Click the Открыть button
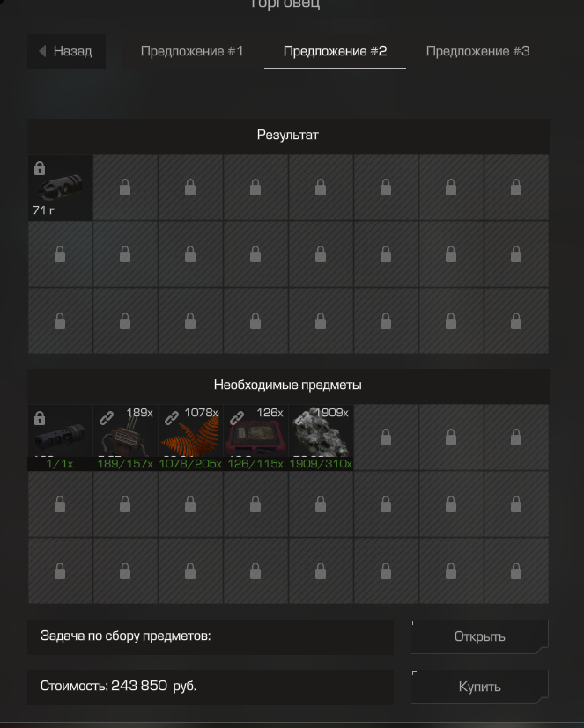The width and height of the screenshot is (584, 728). (x=479, y=636)
